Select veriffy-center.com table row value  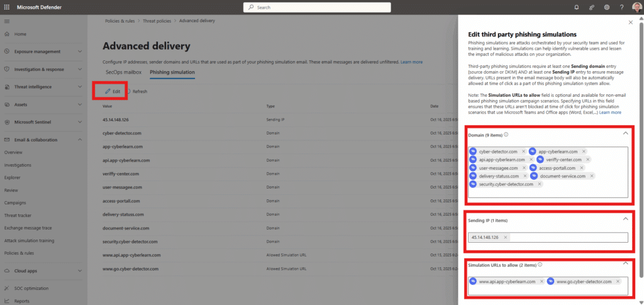pos(121,174)
